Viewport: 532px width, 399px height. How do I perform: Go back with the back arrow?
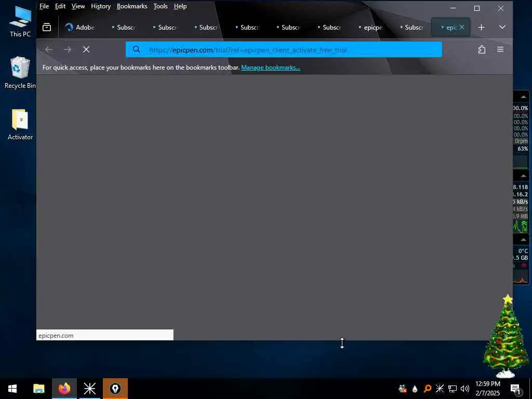click(49, 49)
